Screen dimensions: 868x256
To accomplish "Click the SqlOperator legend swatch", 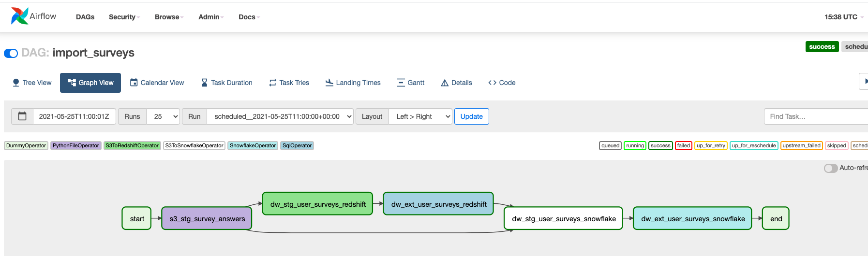I will click(297, 145).
